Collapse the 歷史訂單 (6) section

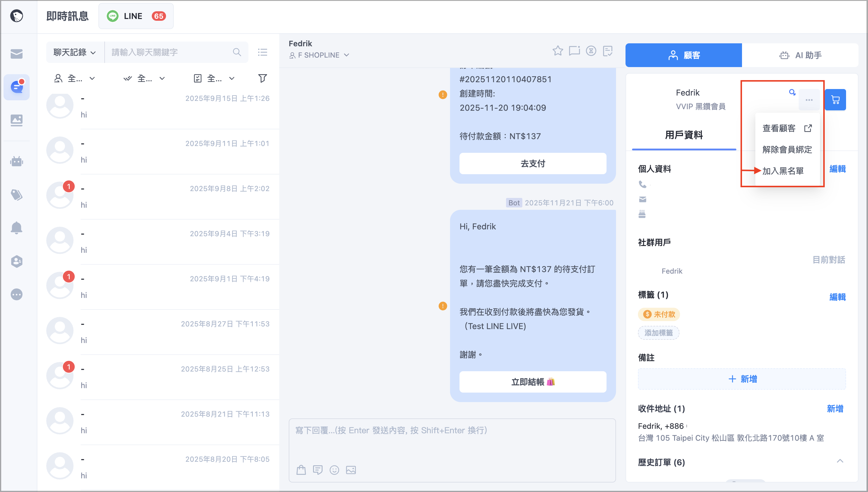tap(840, 461)
